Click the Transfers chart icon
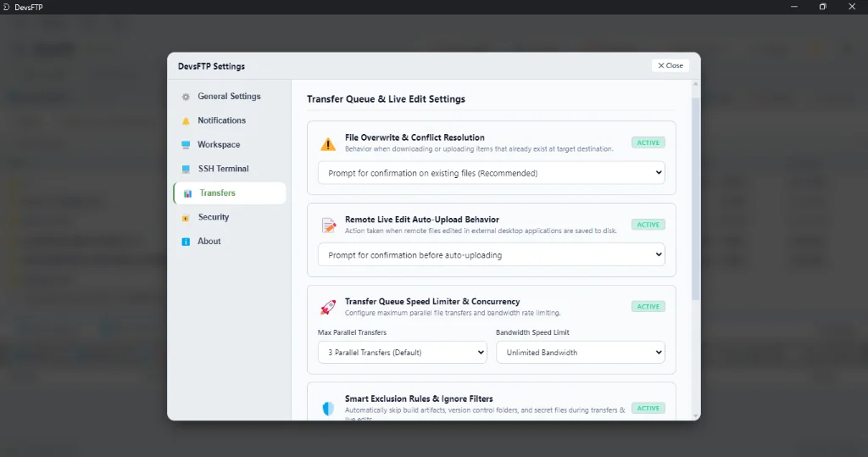The width and height of the screenshot is (868, 457). pyautogui.click(x=187, y=193)
